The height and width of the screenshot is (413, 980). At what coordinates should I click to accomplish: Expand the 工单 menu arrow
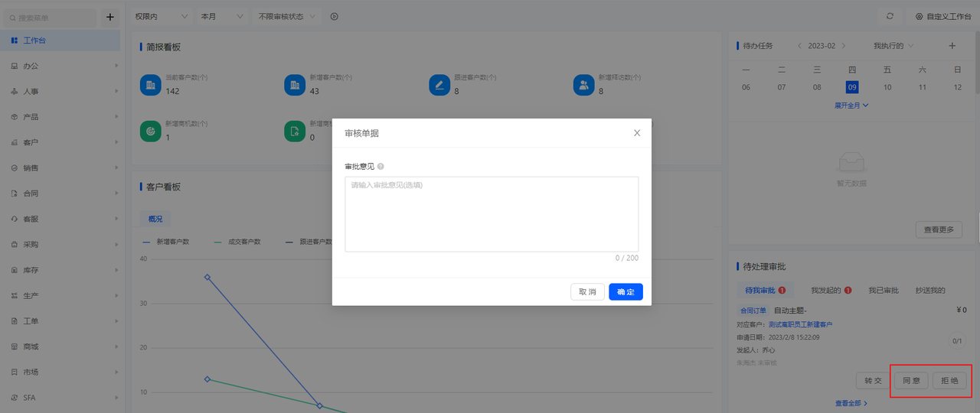point(116,321)
